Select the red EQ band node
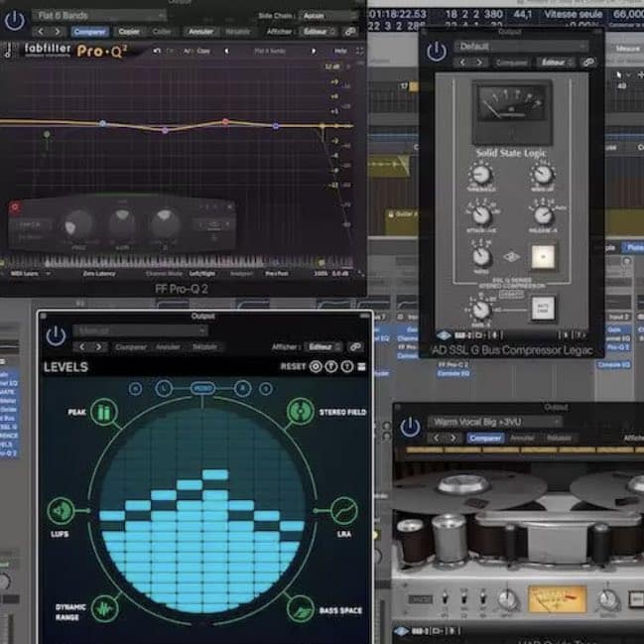The height and width of the screenshot is (644, 644). pos(225,122)
